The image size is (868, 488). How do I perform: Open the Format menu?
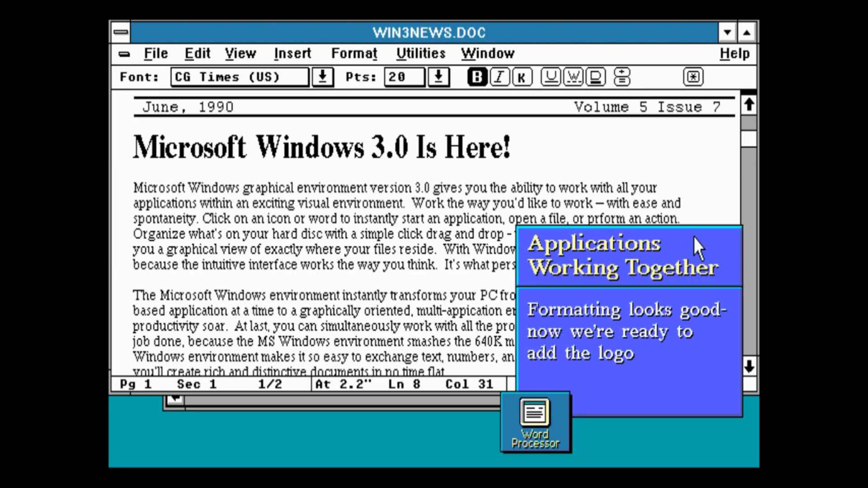(x=354, y=54)
